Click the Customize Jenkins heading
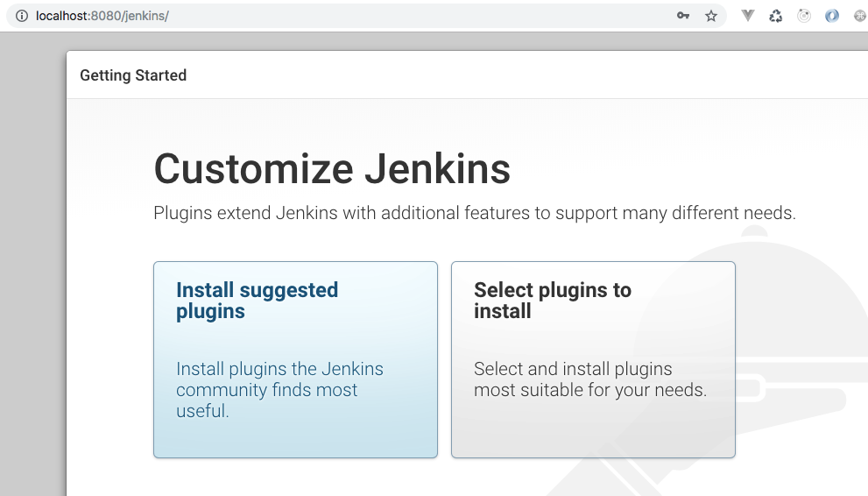868x496 pixels. click(x=332, y=169)
